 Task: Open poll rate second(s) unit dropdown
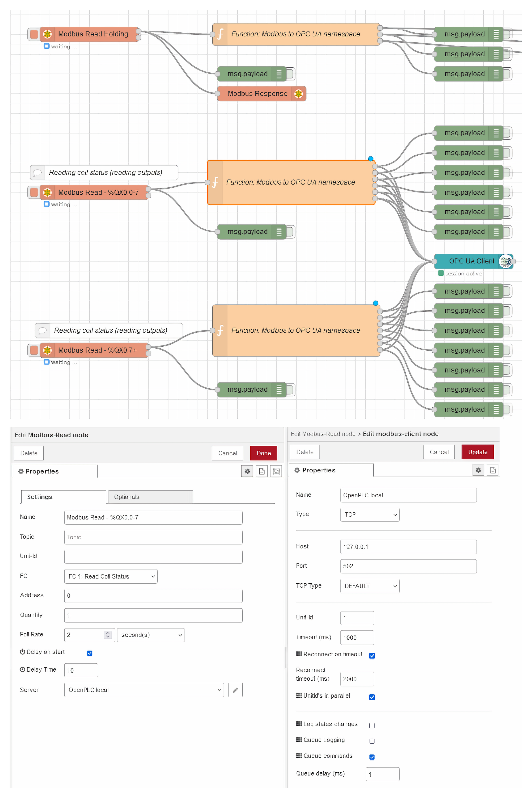[151, 635]
